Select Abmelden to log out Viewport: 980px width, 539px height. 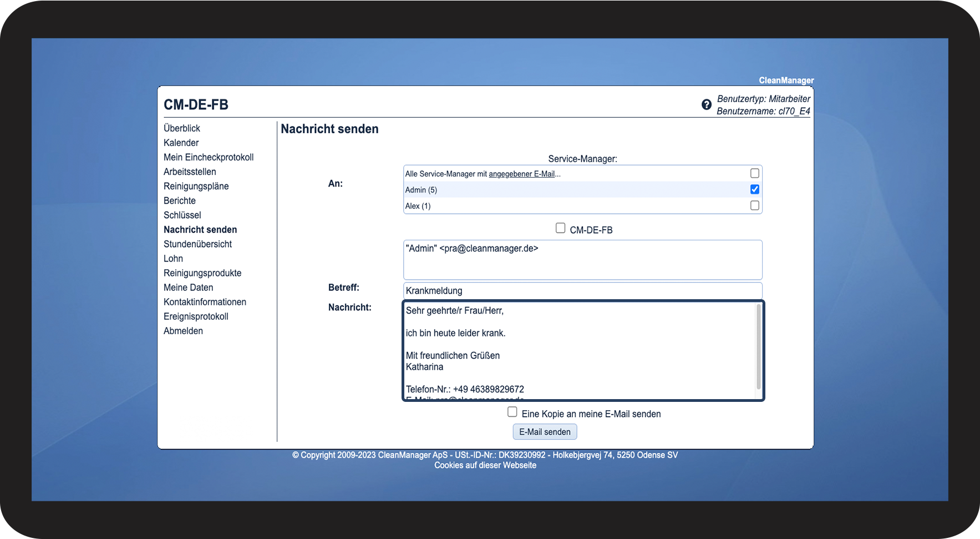click(183, 331)
